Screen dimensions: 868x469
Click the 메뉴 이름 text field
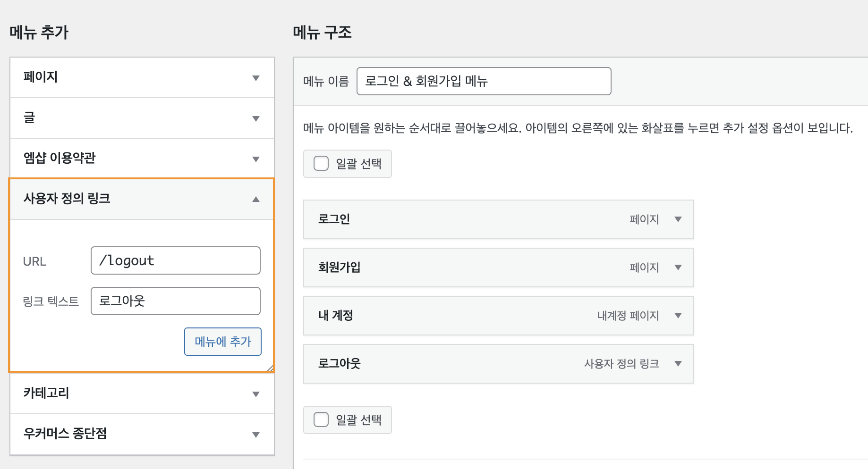(484, 81)
